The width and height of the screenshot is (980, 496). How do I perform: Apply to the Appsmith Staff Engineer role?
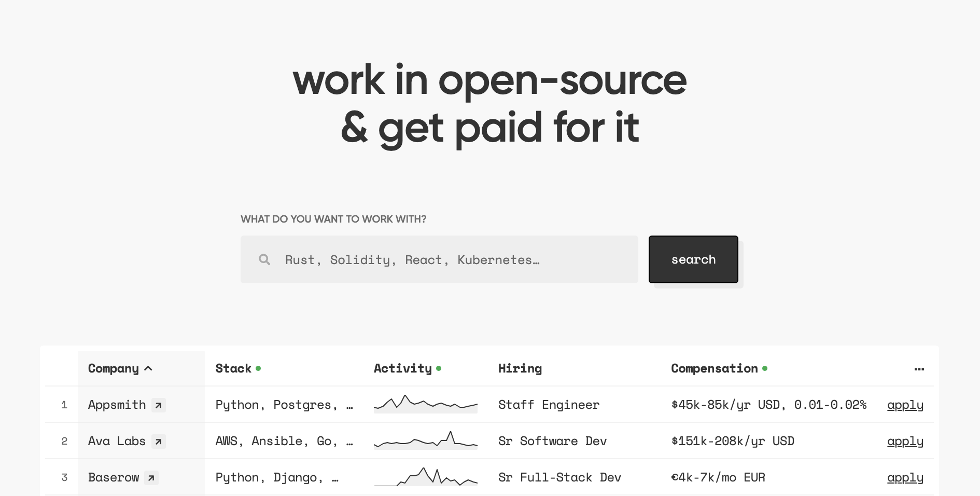905,405
